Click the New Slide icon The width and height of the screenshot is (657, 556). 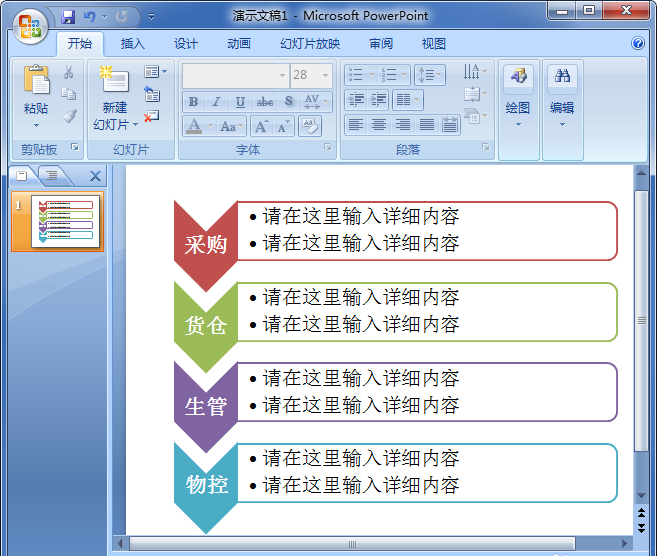click(114, 82)
